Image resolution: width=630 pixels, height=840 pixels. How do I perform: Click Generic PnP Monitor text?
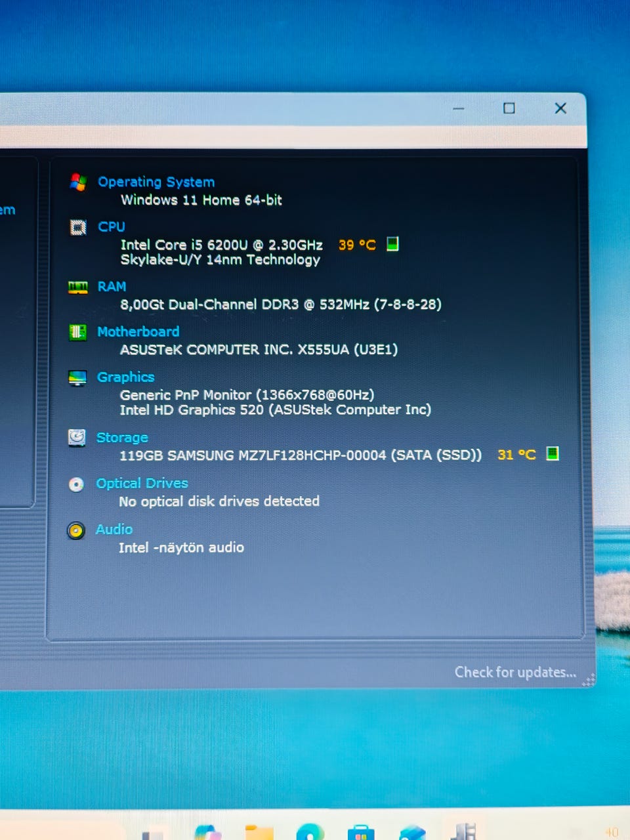[247, 394]
